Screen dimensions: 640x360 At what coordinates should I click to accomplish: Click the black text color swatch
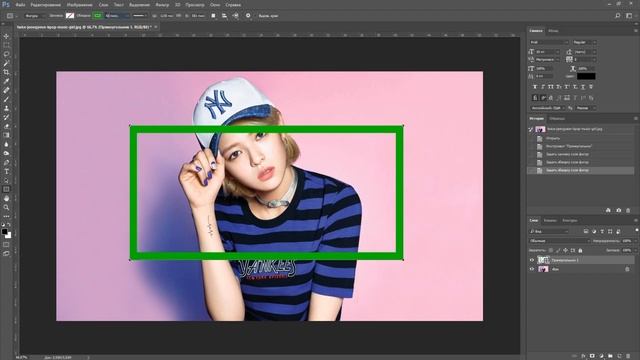click(x=586, y=76)
